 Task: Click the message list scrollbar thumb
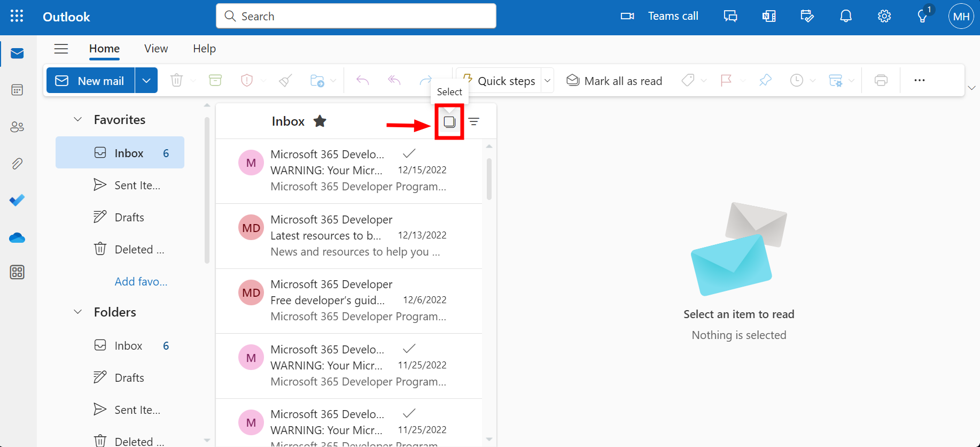click(489, 179)
